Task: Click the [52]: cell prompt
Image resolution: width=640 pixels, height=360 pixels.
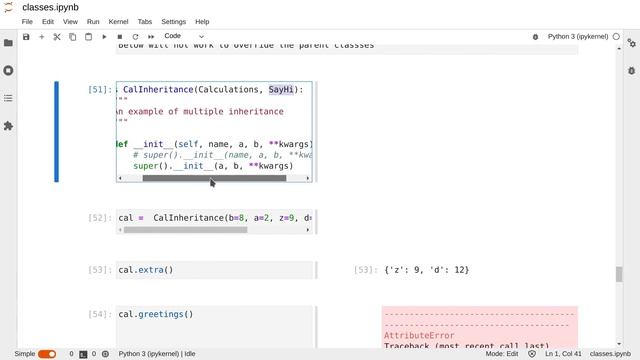Action: tap(100, 218)
